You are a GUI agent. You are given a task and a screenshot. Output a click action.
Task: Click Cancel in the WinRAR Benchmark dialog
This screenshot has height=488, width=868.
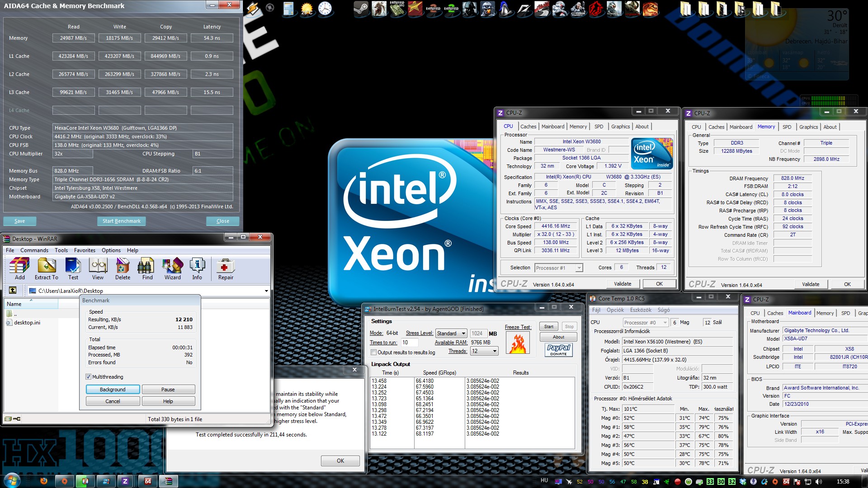113,401
